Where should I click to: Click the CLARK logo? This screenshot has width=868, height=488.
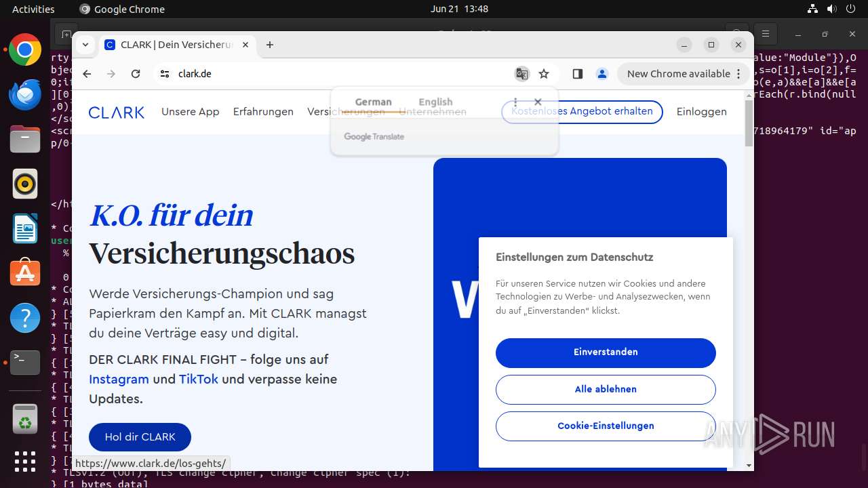tap(117, 113)
